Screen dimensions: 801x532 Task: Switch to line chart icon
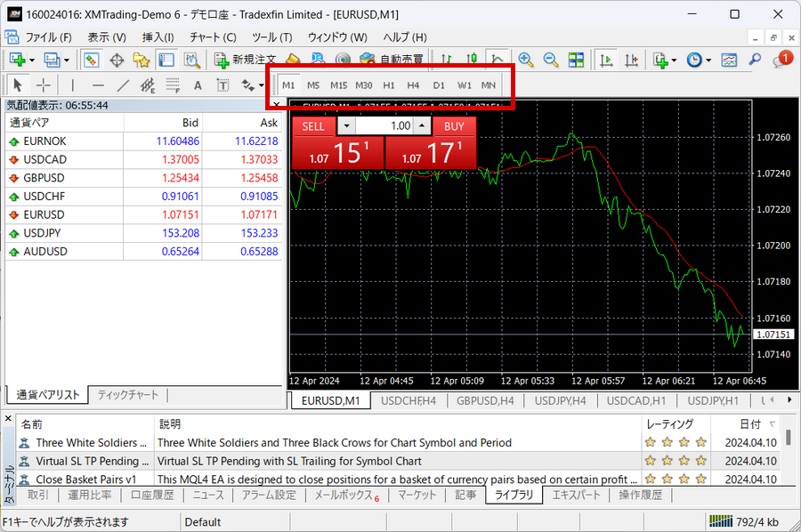click(x=497, y=60)
